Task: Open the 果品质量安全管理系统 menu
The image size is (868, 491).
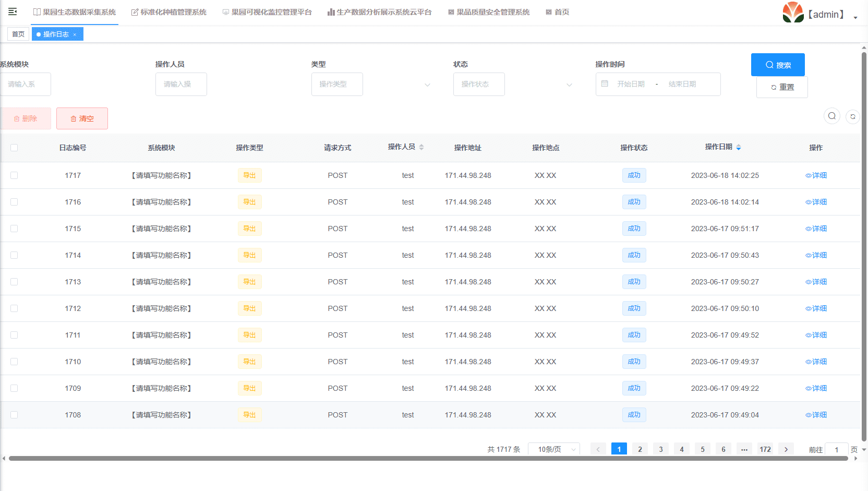Action: [x=489, y=12]
